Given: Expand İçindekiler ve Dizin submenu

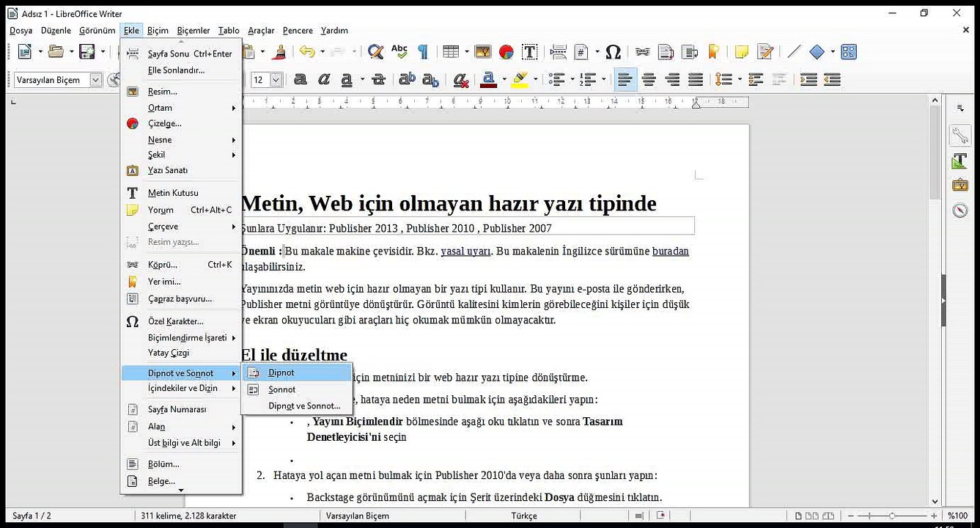Looking at the screenshot, I should pos(181,389).
